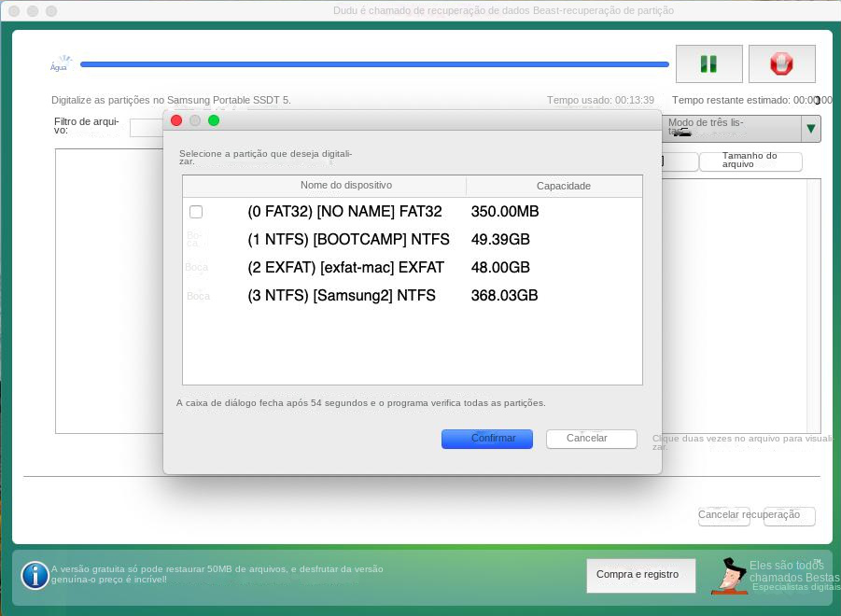Image resolution: width=841 pixels, height=616 pixels.
Task: Open the three-list mode dropdown arrow
Action: coord(810,129)
